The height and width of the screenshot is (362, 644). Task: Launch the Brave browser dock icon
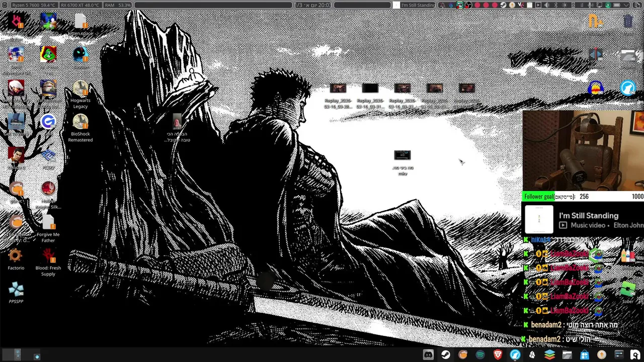(x=498, y=355)
